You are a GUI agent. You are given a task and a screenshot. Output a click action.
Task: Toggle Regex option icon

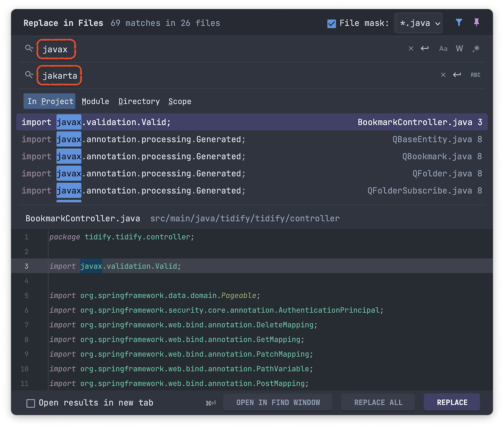point(476,48)
